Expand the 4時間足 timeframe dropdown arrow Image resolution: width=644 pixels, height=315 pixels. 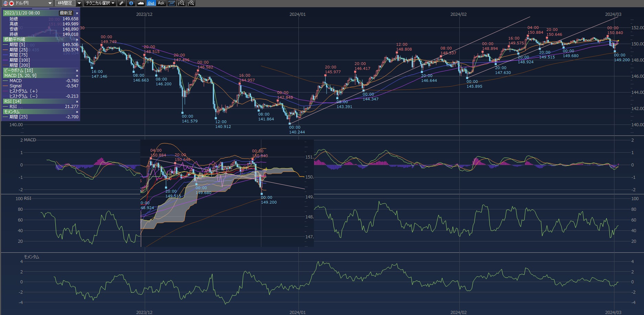click(79, 3)
